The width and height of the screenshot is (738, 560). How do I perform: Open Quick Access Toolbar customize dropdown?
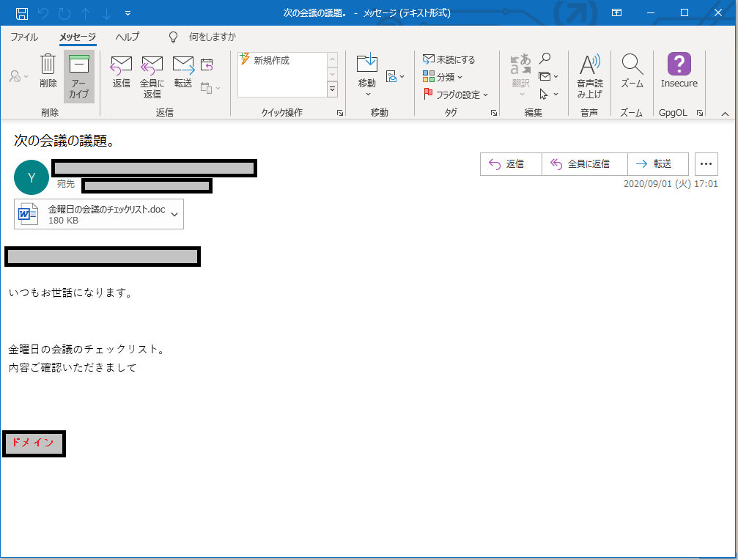click(x=128, y=13)
